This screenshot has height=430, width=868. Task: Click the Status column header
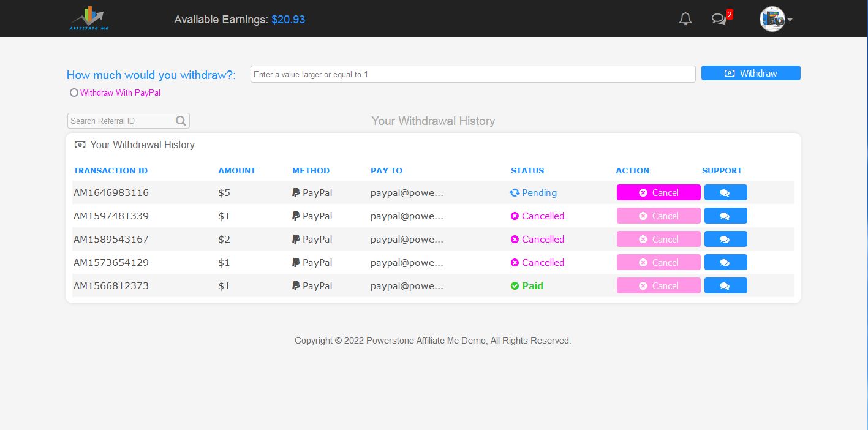click(527, 170)
